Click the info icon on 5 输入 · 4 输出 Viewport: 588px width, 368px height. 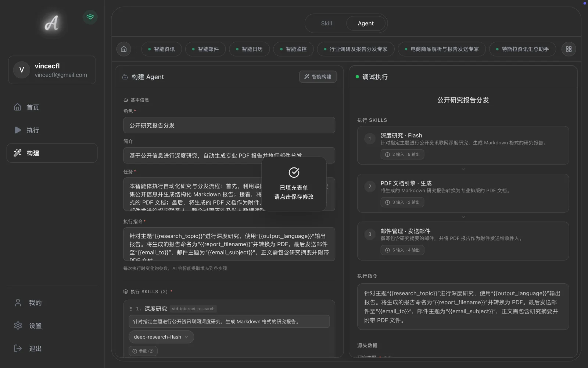pyautogui.click(x=387, y=250)
